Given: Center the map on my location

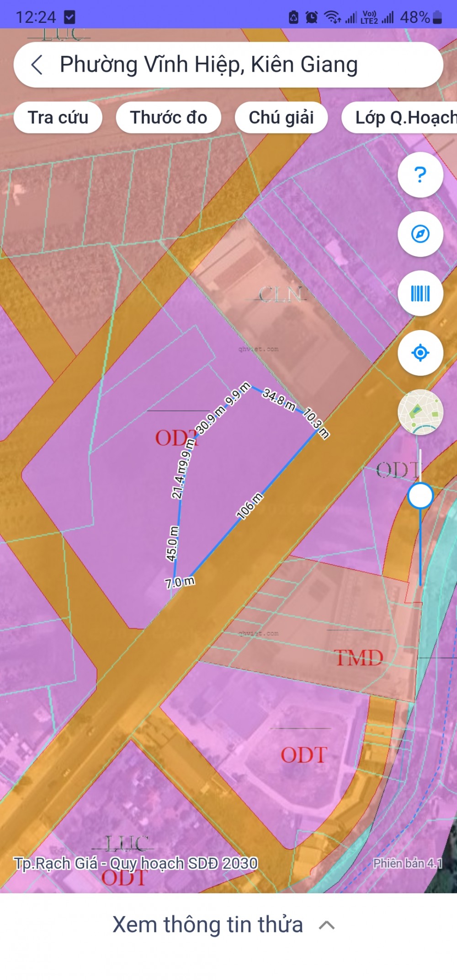Looking at the screenshot, I should click(420, 353).
